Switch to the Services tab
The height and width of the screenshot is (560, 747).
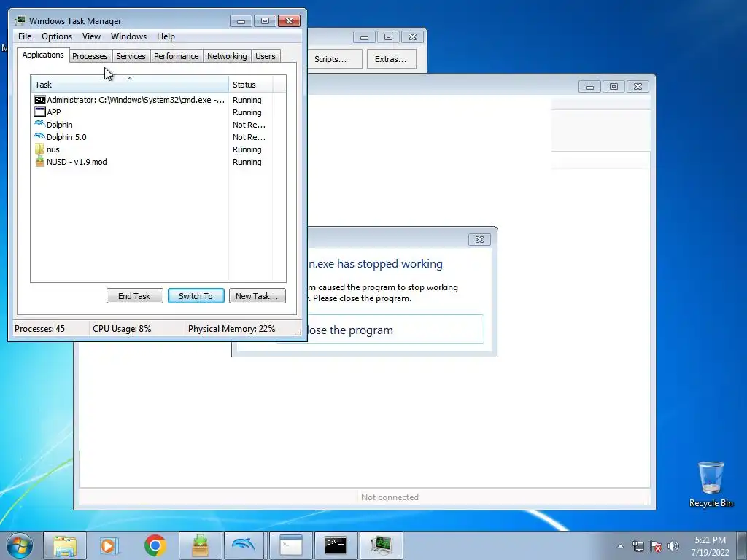tap(131, 56)
